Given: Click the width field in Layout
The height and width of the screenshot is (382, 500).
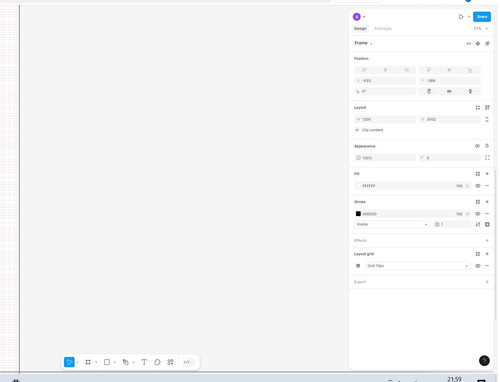Looking at the screenshot, I should [385, 119].
